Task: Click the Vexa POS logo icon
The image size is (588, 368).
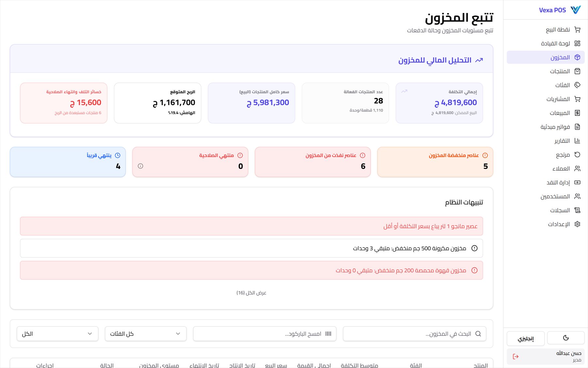Action: (576, 10)
